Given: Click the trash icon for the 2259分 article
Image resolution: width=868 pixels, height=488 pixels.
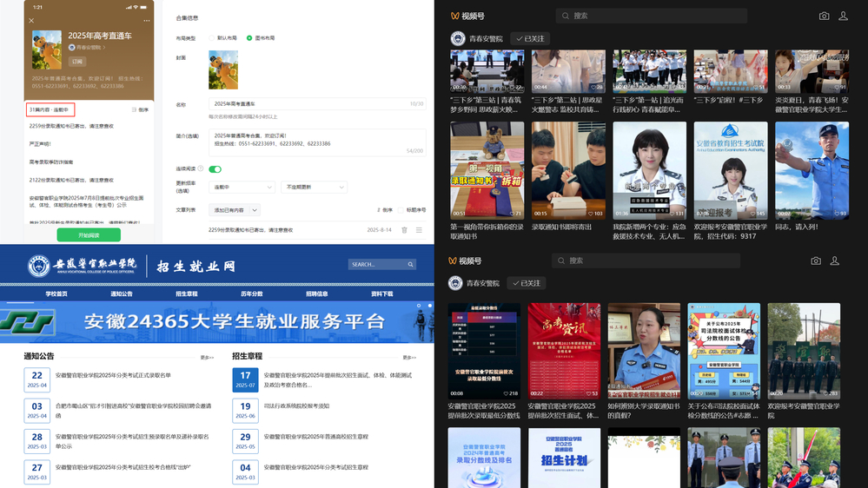Looking at the screenshot, I should pyautogui.click(x=404, y=230).
